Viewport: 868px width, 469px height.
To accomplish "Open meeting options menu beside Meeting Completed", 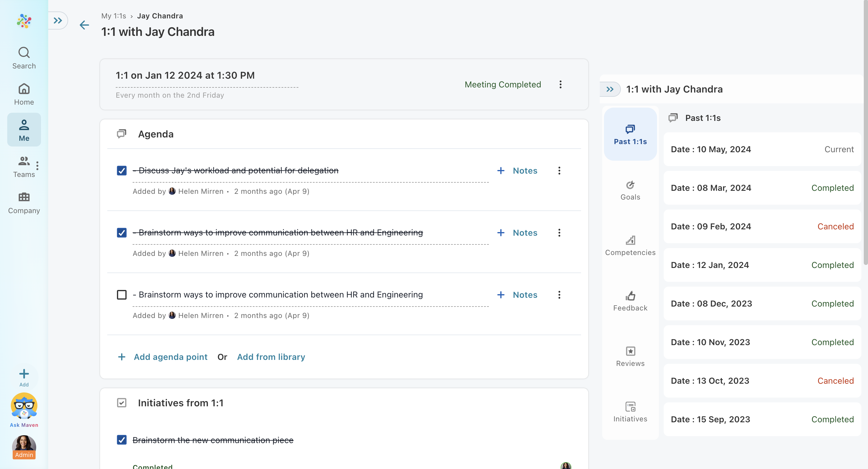I will [x=560, y=84].
